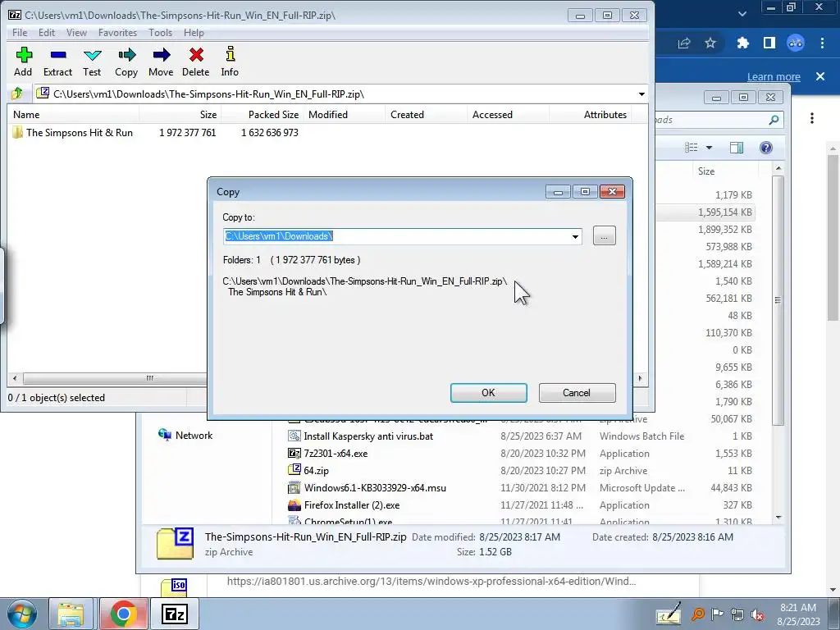Expand the Copy to path dropdown

click(x=575, y=236)
